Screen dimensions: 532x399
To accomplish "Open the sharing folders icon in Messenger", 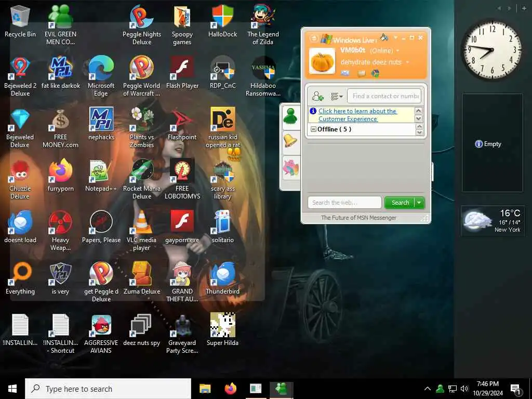I will [362, 73].
